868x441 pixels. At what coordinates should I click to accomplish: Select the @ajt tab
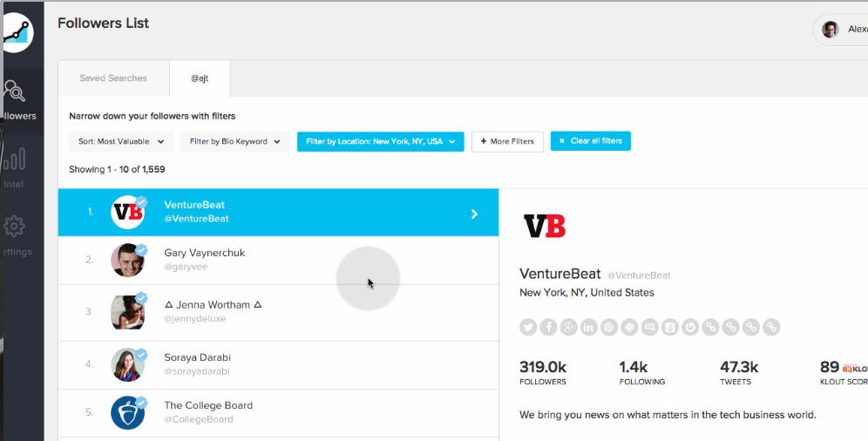[x=200, y=78]
